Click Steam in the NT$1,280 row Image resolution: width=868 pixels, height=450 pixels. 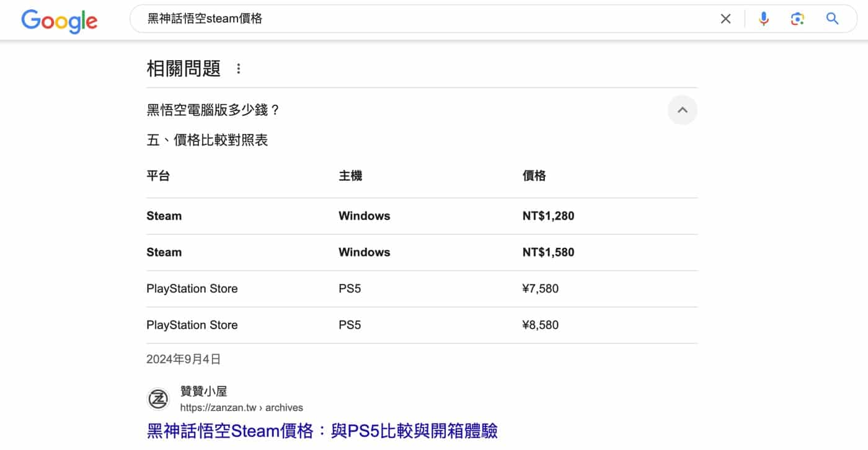click(x=164, y=216)
